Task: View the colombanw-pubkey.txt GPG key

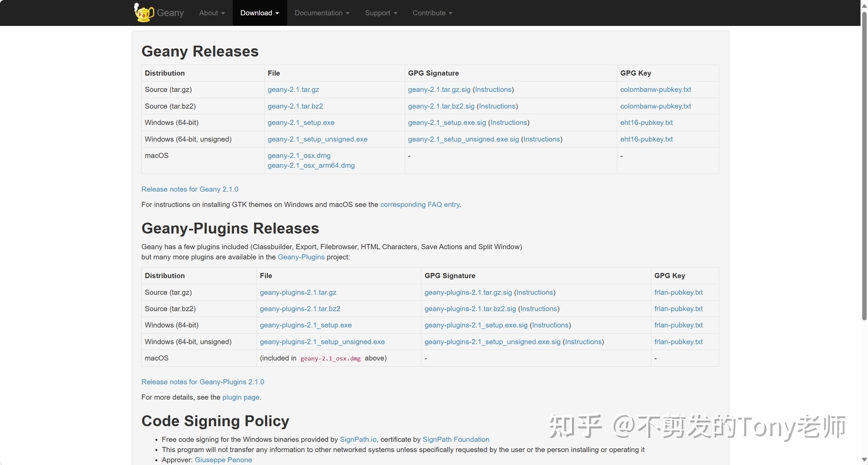Action: [655, 90]
